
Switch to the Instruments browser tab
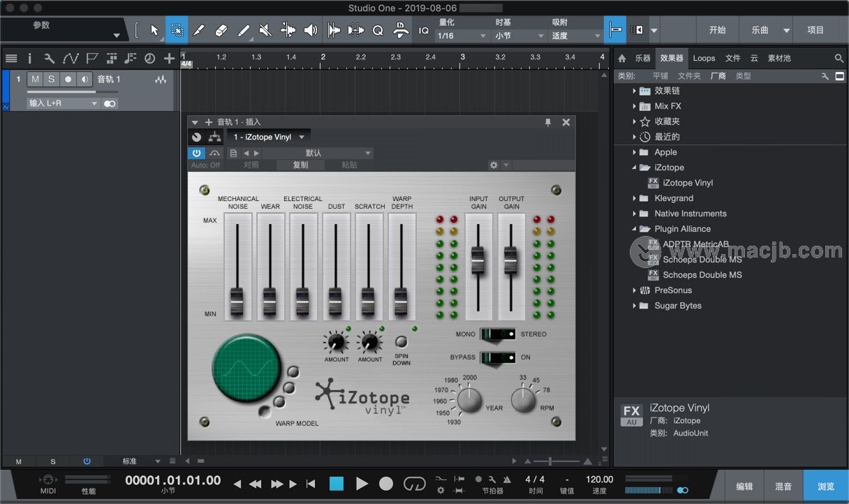pyautogui.click(x=642, y=59)
